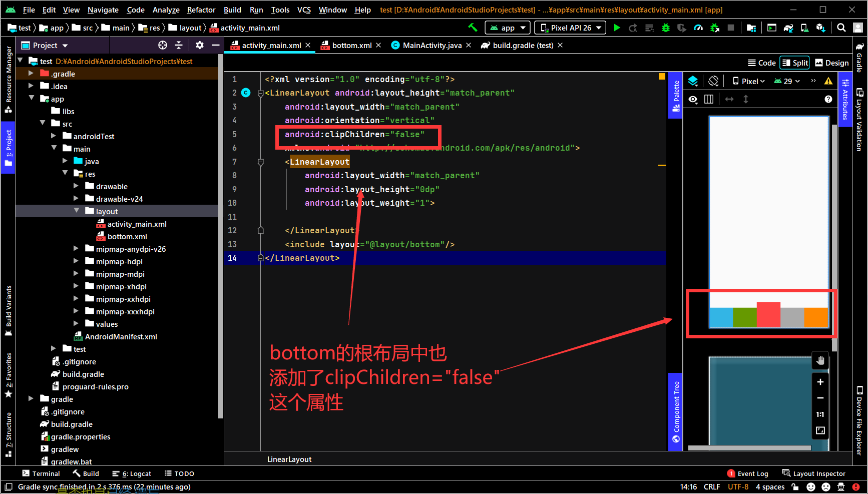This screenshot has width=868, height=494.
Task: Open Project panel settings gear
Action: 200,45
